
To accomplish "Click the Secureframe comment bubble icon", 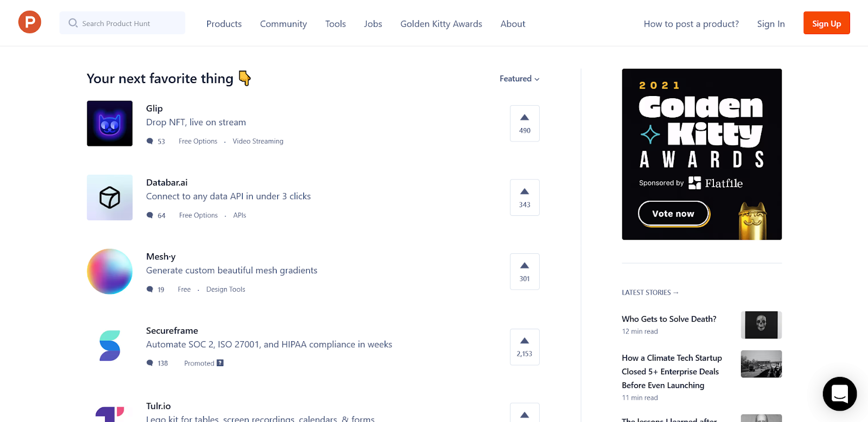I will [x=150, y=363].
